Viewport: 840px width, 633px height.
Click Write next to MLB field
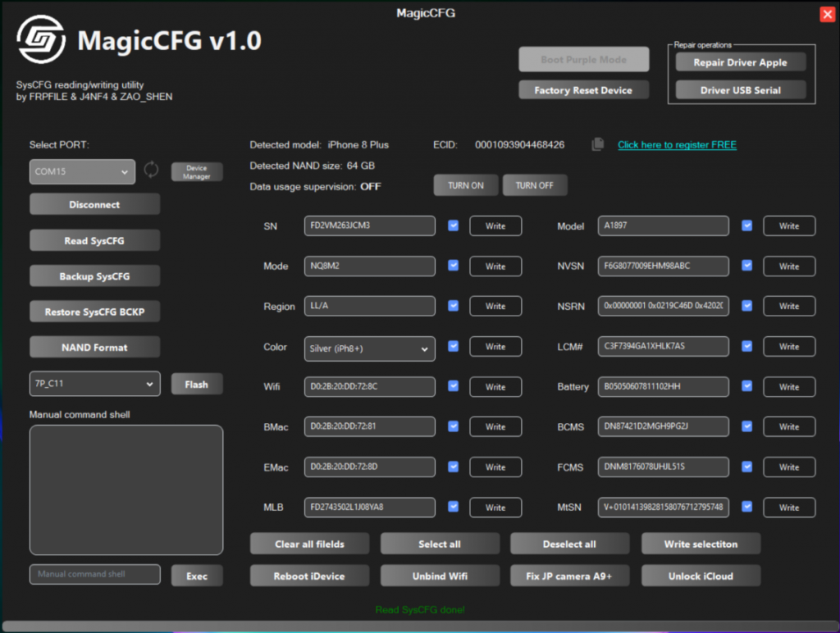point(495,508)
